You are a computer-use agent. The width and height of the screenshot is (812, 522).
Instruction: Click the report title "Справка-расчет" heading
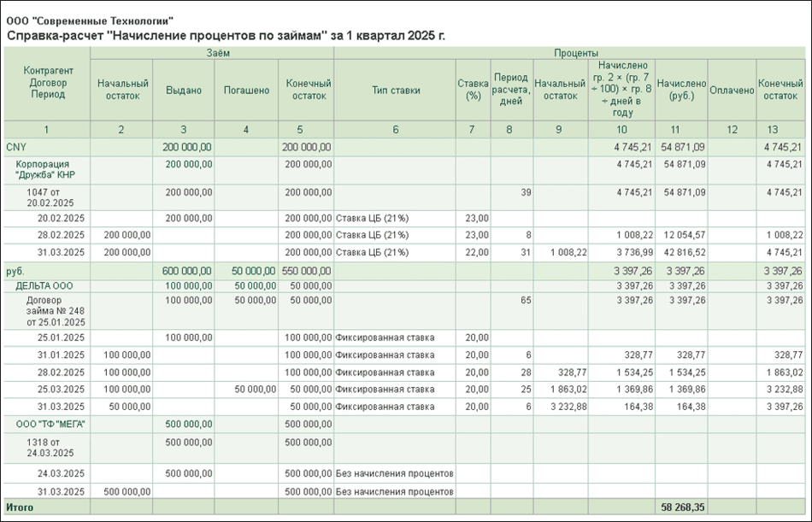226,36
